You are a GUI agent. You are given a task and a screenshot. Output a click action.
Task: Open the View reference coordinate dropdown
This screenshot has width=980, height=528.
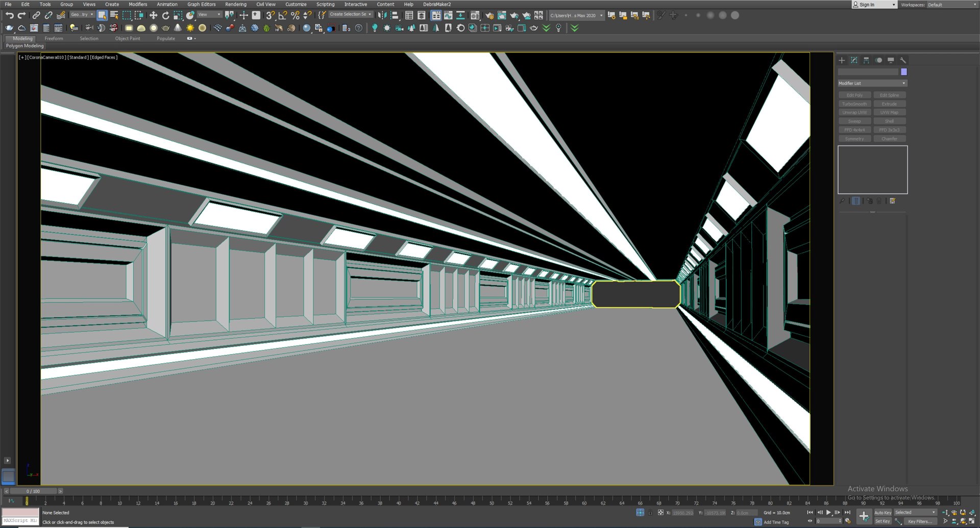tap(209, 15)
